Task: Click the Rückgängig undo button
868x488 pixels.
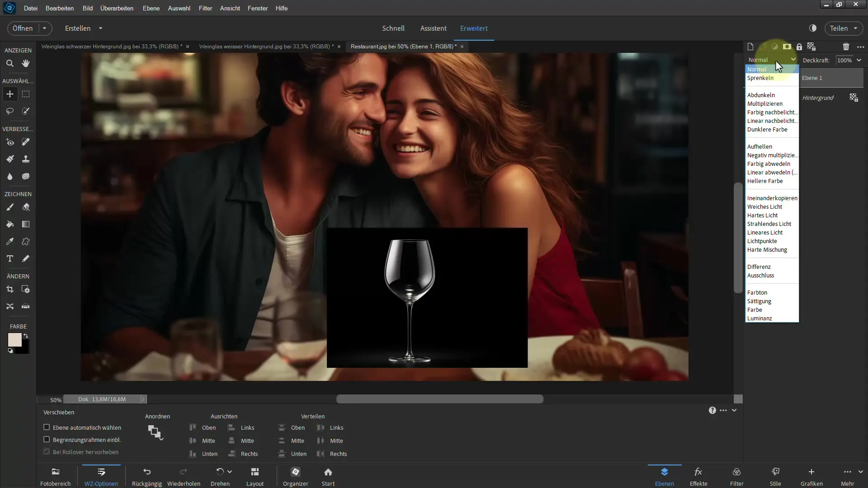Action: coord(147,477)
